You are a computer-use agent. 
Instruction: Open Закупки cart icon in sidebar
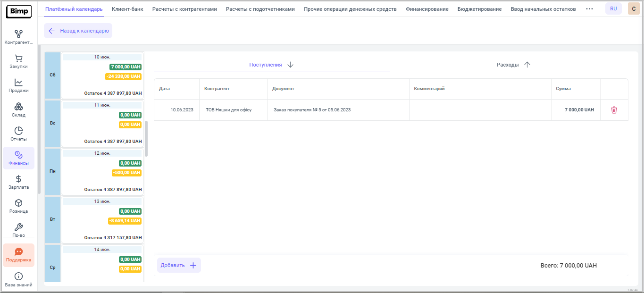(x=18, y=62)
